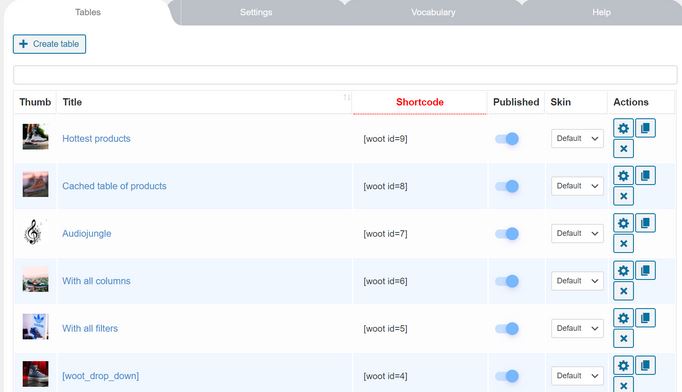Open the Help tab

[602, 12]
